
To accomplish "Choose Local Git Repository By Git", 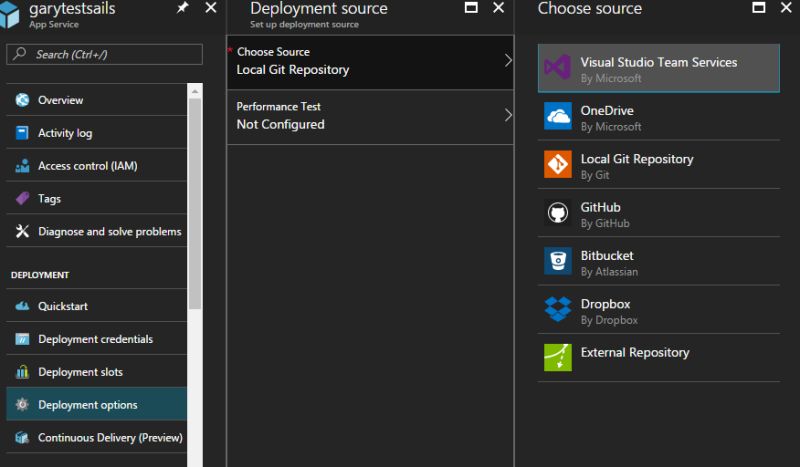I will coord(659,165).
